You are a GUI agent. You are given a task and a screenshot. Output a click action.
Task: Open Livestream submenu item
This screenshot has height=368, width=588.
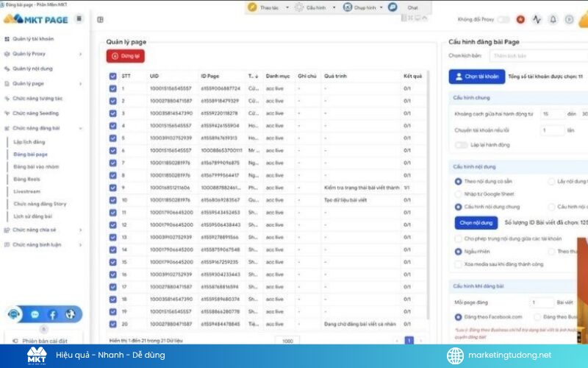point(26,191)
